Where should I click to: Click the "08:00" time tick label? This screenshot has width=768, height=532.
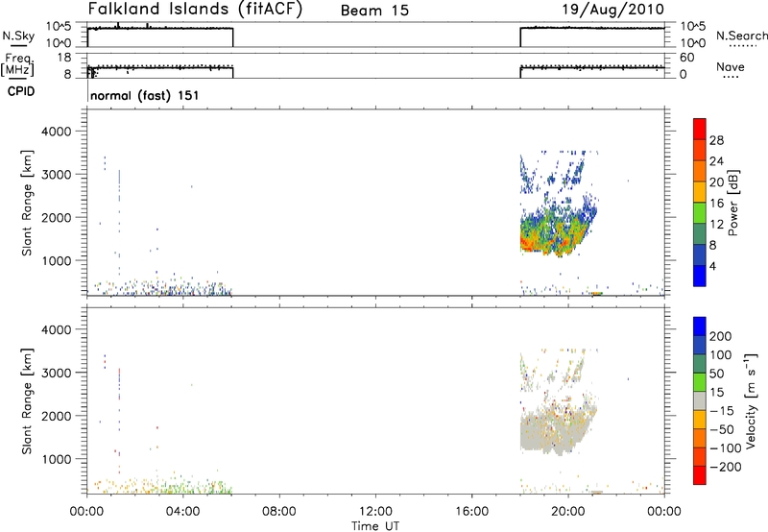(279, 512)
